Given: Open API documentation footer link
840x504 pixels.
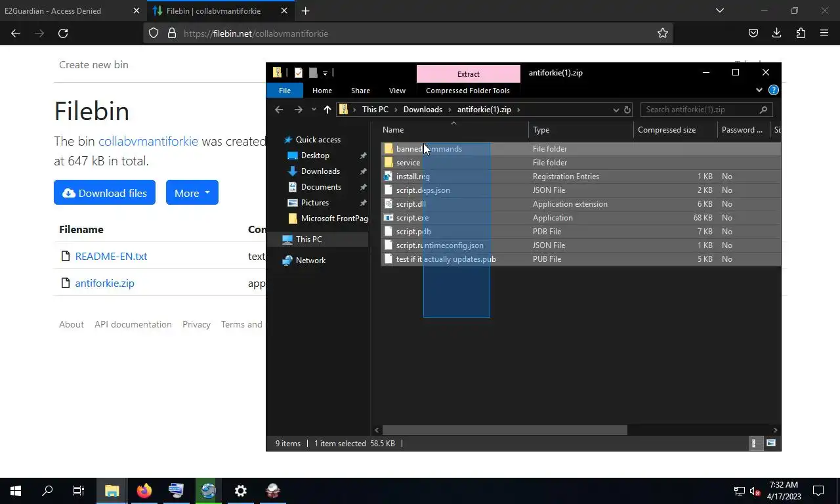Looking at the screenshot, I should (133, 324).
